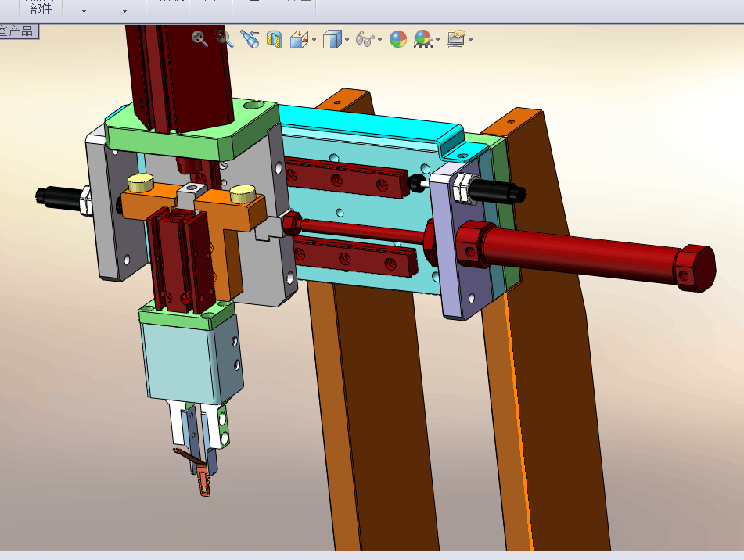
Task: Open the Edit Appearance color ball
Action: [x=398, y=39]
